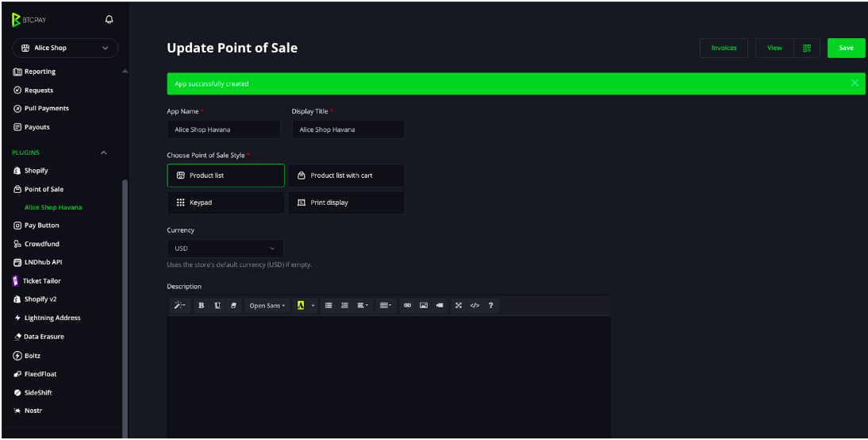
Task: Open the Open Sans font dropdown
Action: click(267, 305)
